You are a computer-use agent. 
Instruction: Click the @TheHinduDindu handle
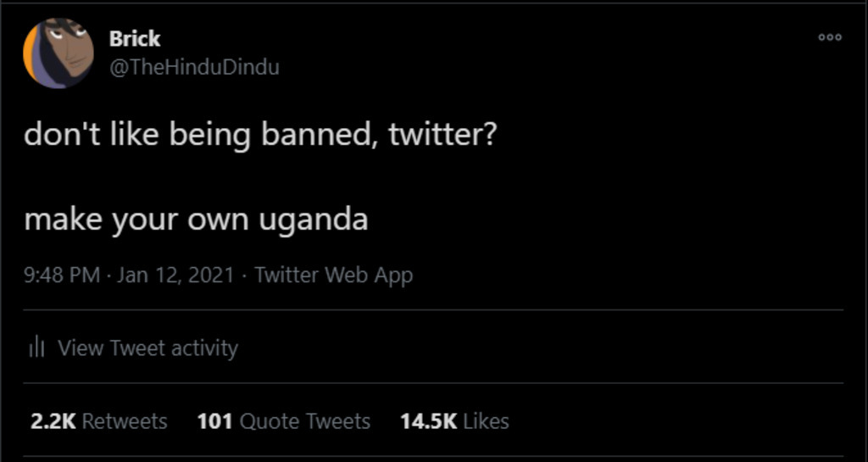pyautogui.click(x=194, y=67)
